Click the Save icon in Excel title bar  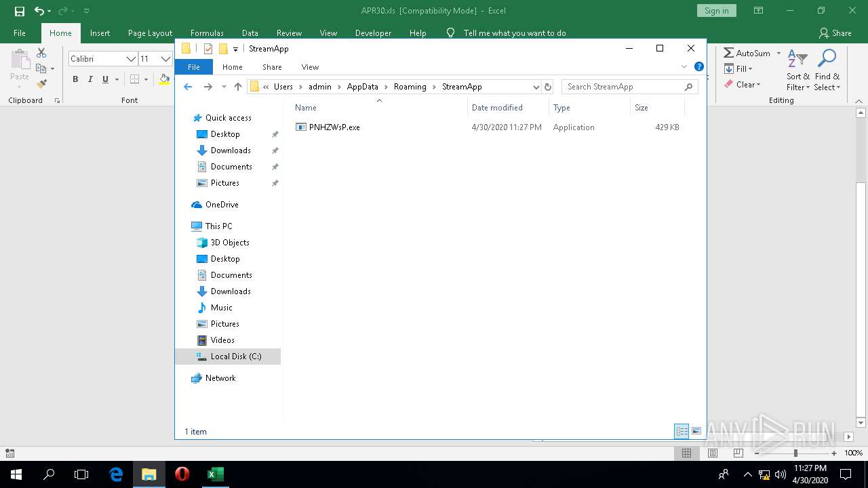tap(20, 11)
